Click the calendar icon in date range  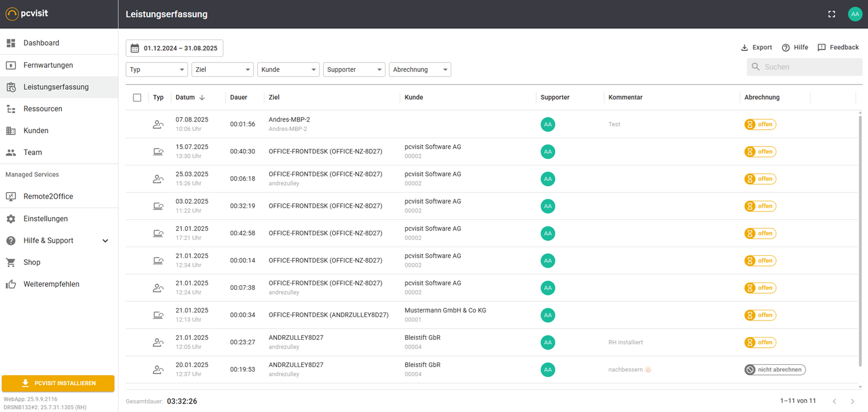point(135,48)
